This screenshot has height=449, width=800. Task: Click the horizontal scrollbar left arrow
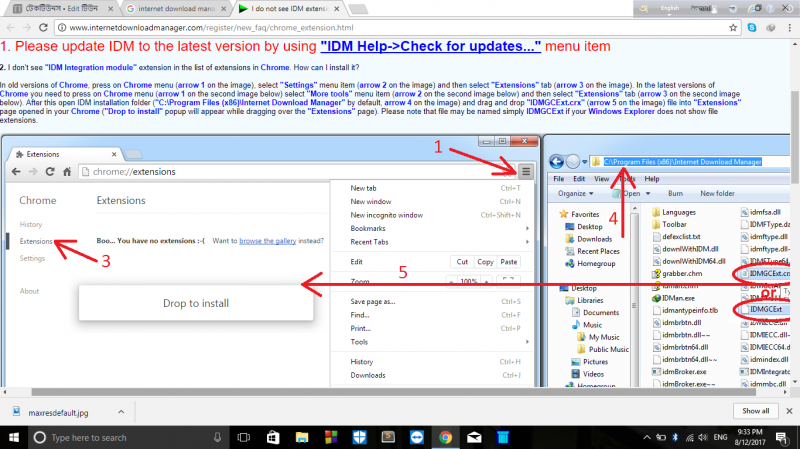pyautogui.click(x=5, y=392)
